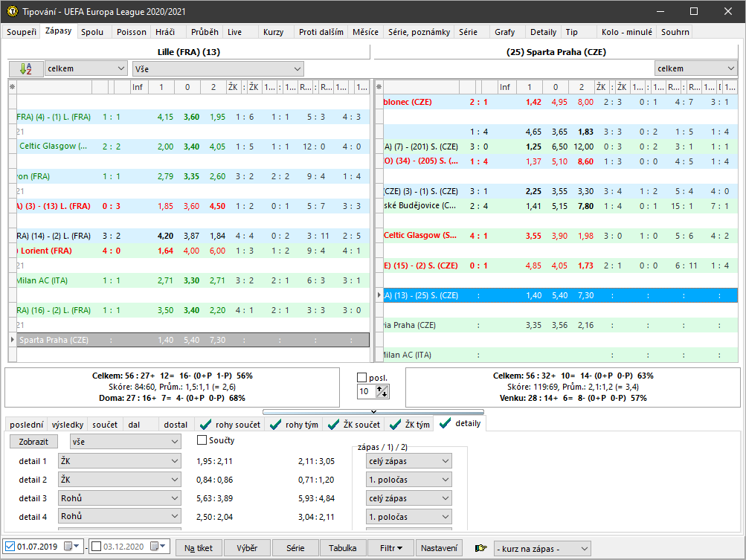Click the A-Z sort order button
Viewport: 746px width, 560px height.
tap(26, 68)
